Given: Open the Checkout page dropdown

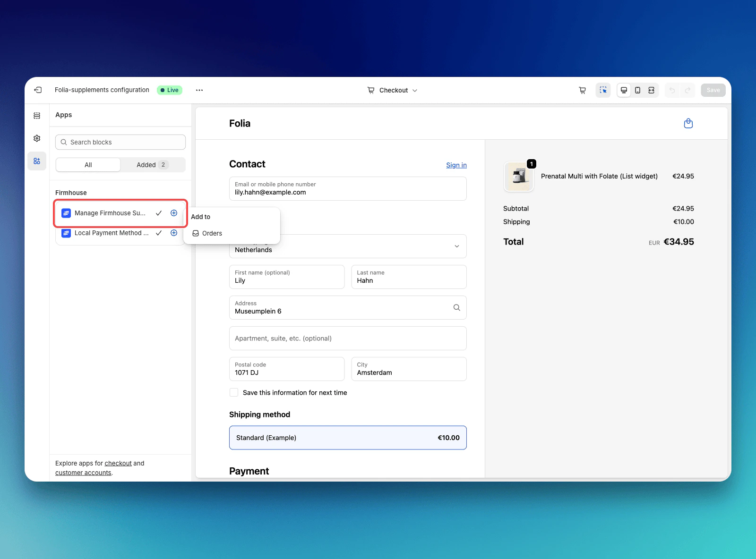Looking at the screenshot, I should pyautogui.click(x=392, y=90).
